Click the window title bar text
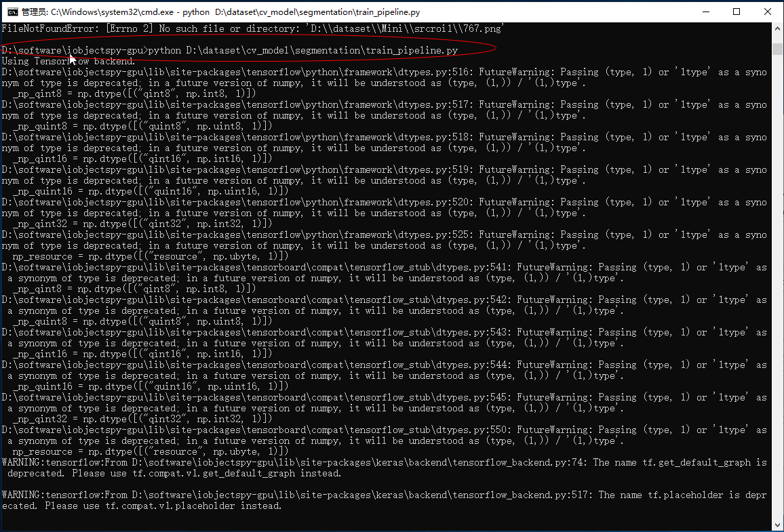 tap(220, 12)
